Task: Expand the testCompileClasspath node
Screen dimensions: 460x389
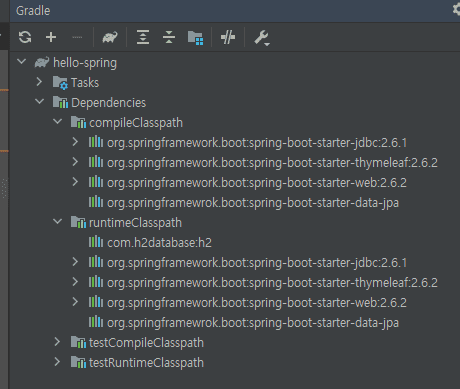Action: (x=57, y=342)
